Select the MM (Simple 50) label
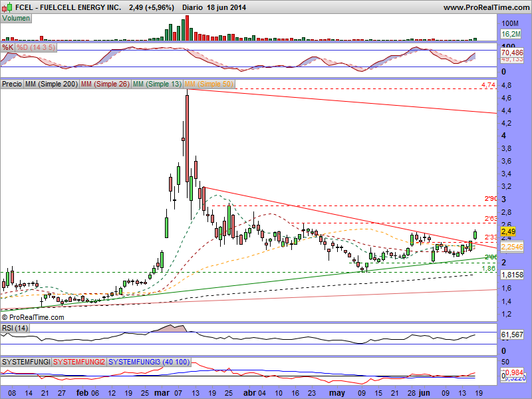This screenshot has height=399, width=532. coord(209,84)
